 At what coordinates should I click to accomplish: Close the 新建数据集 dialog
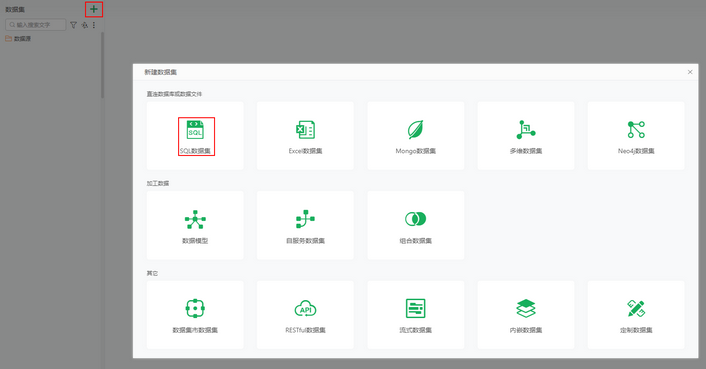pyautogui.click(x=690, y=72)
